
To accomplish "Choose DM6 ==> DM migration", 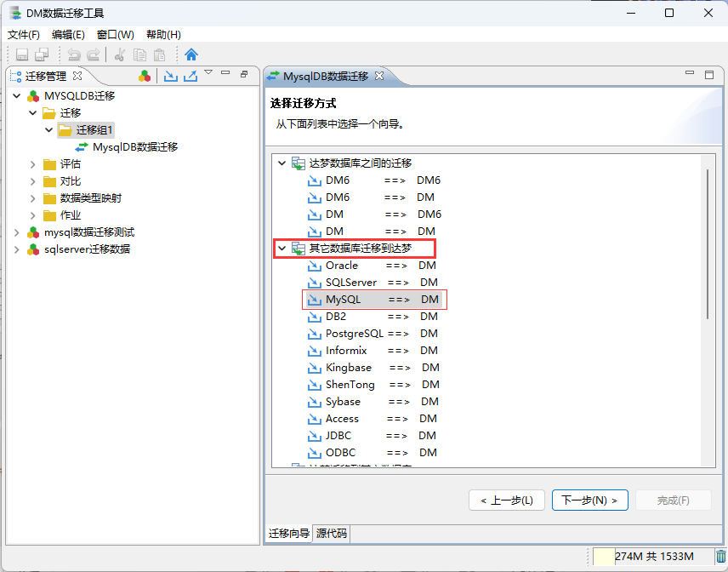I will pos(371,197).
